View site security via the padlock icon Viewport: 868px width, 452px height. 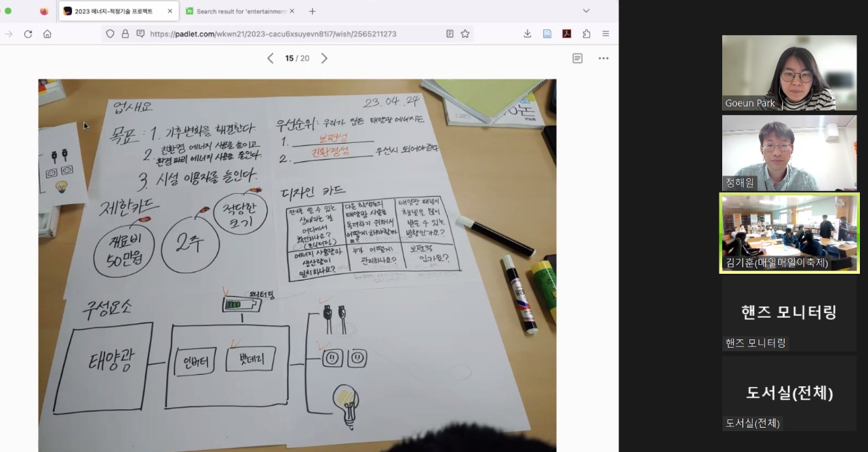pyautogui.click(x=125, y=34)
